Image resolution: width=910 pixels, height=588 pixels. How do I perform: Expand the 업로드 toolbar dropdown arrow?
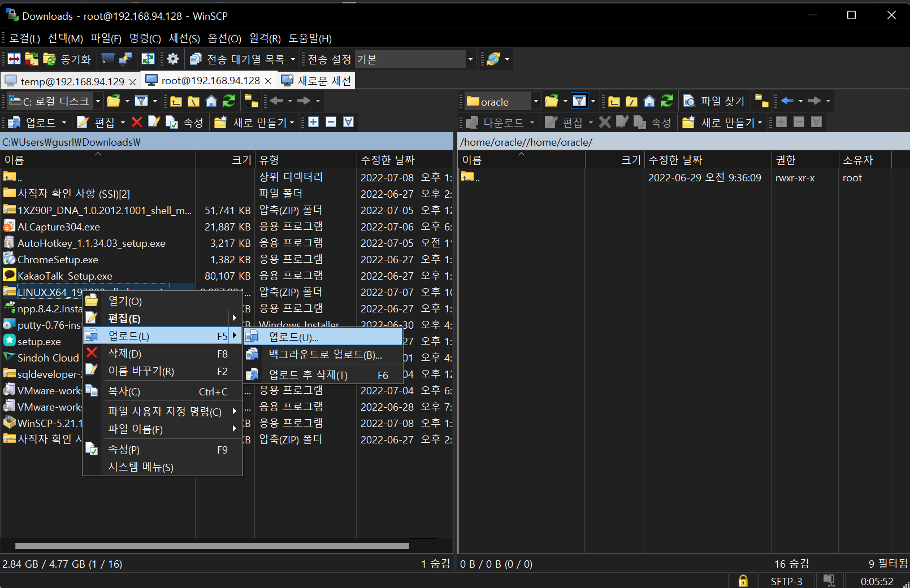[x=64, y=123]
